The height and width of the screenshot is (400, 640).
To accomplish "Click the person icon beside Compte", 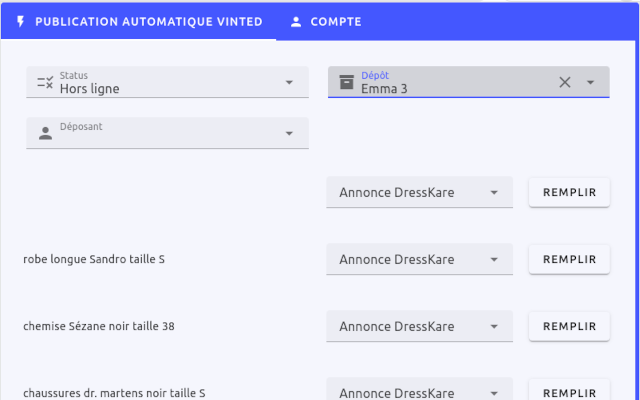I will tap(296, 21).
